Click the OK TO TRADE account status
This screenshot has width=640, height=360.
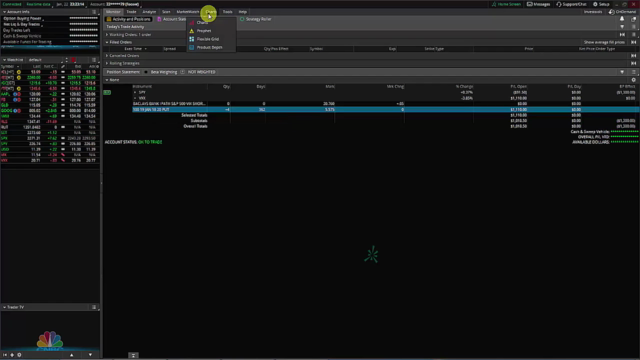[x=150, y=142]
